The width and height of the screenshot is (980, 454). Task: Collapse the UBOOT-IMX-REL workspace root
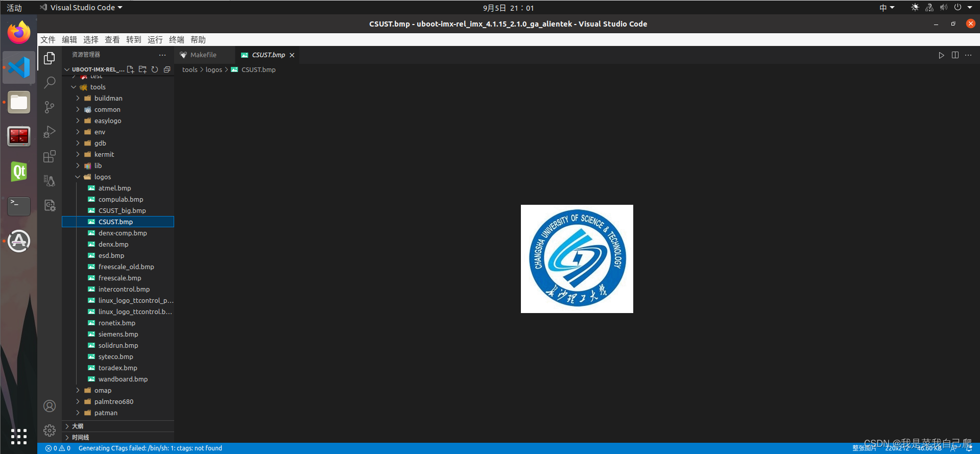(x=67, y=69)
